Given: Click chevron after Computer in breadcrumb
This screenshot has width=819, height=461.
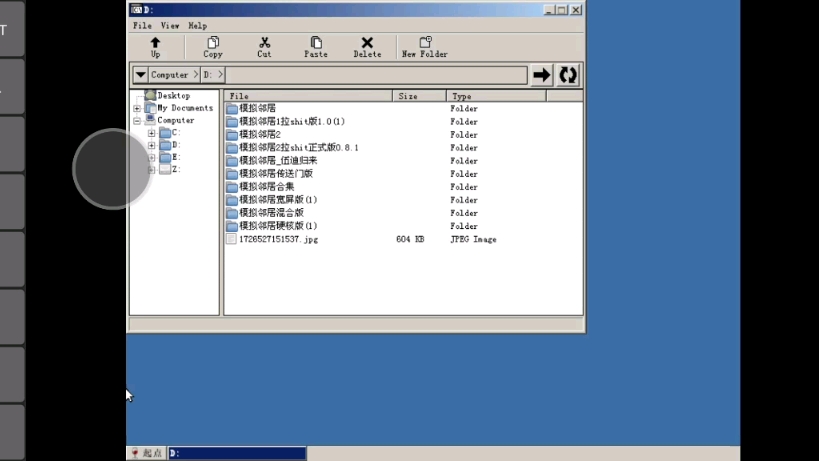Looking at the screenshot, I should coord(196,75).
